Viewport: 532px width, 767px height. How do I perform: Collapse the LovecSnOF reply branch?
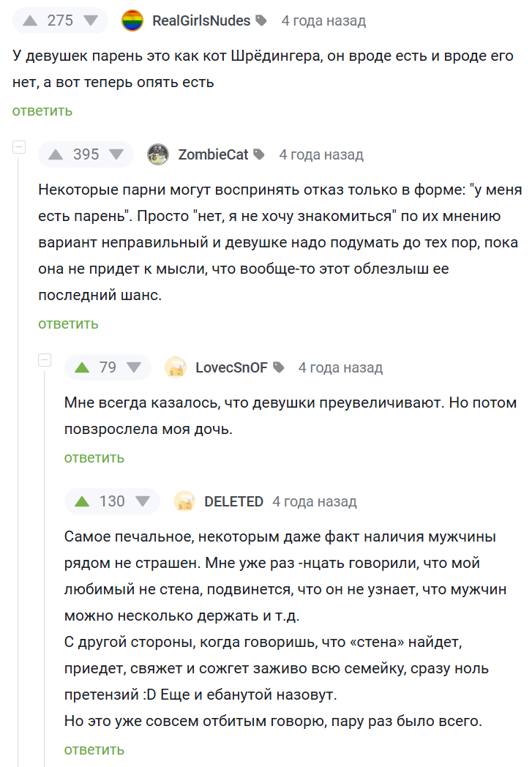point(45,360)
